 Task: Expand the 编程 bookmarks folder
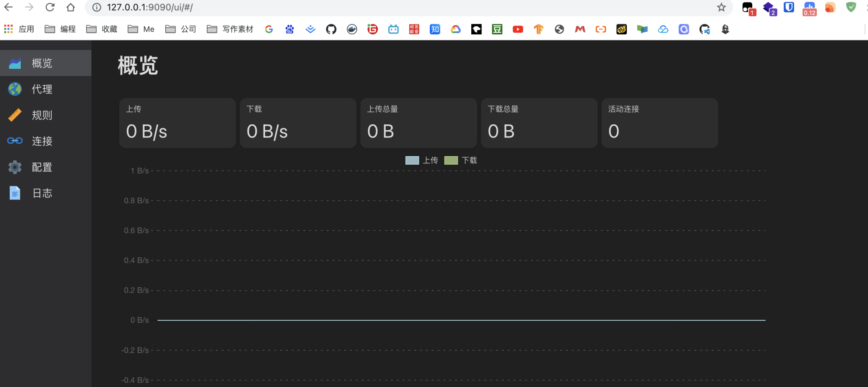[x=61, y=29]
